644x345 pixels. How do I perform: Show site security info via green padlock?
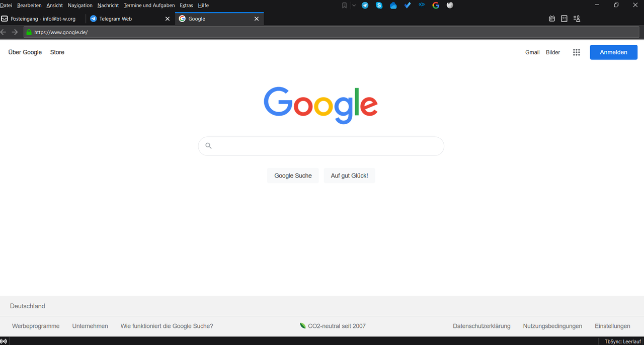(x=29, y=32)
